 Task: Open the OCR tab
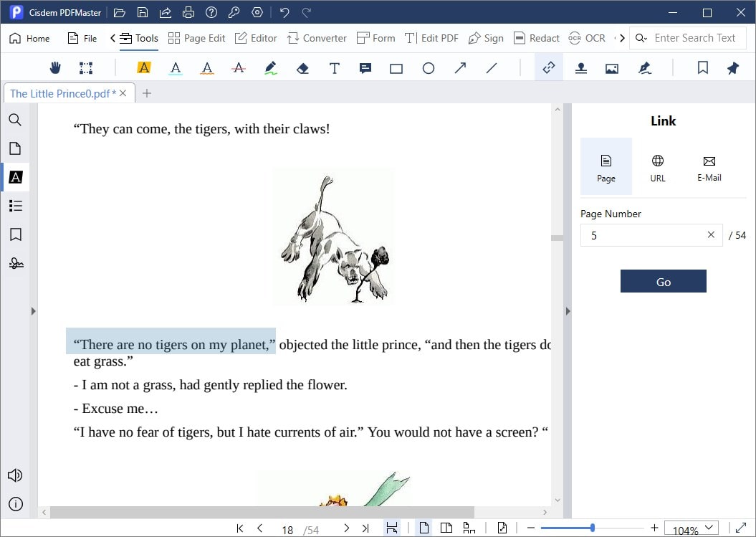tap(587, 38)
